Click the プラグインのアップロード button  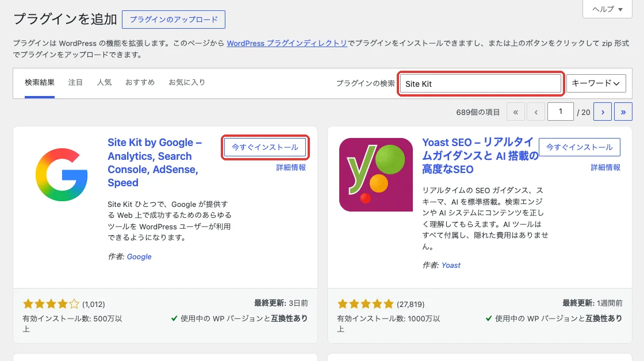coord(174,20)
